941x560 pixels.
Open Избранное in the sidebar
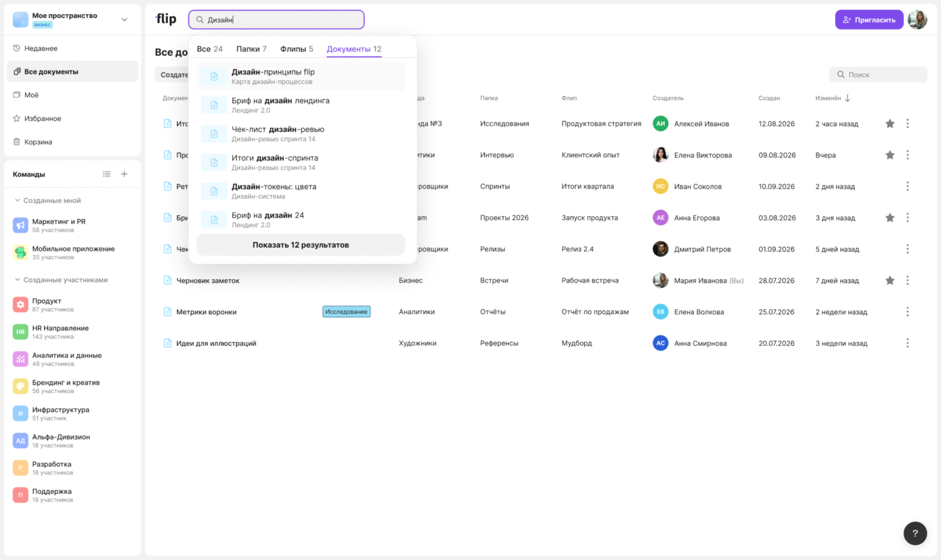click(72, 118)
